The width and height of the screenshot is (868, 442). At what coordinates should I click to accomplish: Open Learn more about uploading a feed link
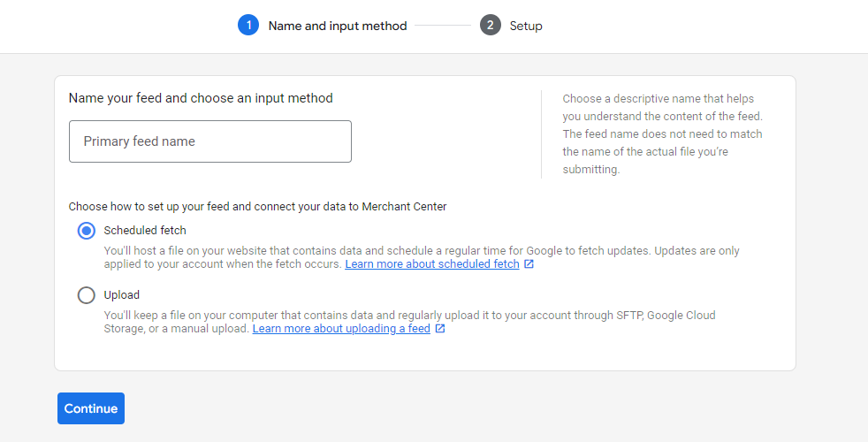[x=341, y=329]
